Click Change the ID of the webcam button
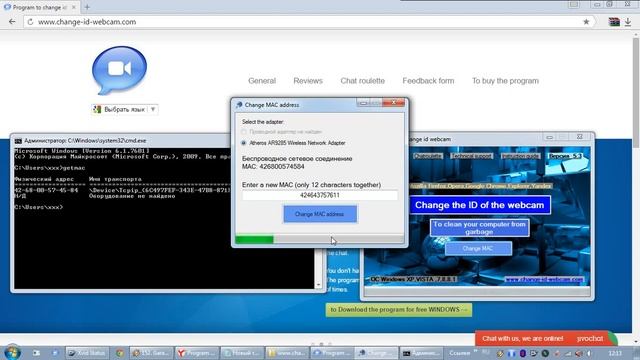The height and width of the screenshot is (360, 640). point(480,205)
